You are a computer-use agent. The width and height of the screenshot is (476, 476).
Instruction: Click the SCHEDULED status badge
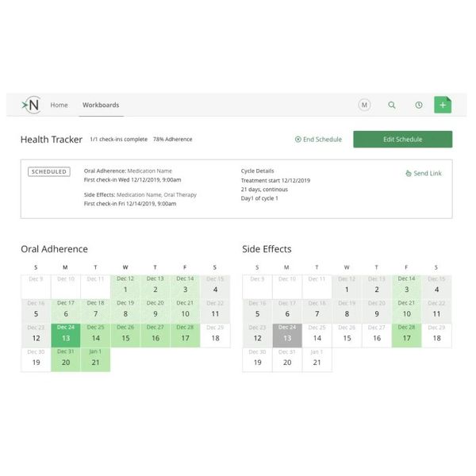tap(49, 171)
